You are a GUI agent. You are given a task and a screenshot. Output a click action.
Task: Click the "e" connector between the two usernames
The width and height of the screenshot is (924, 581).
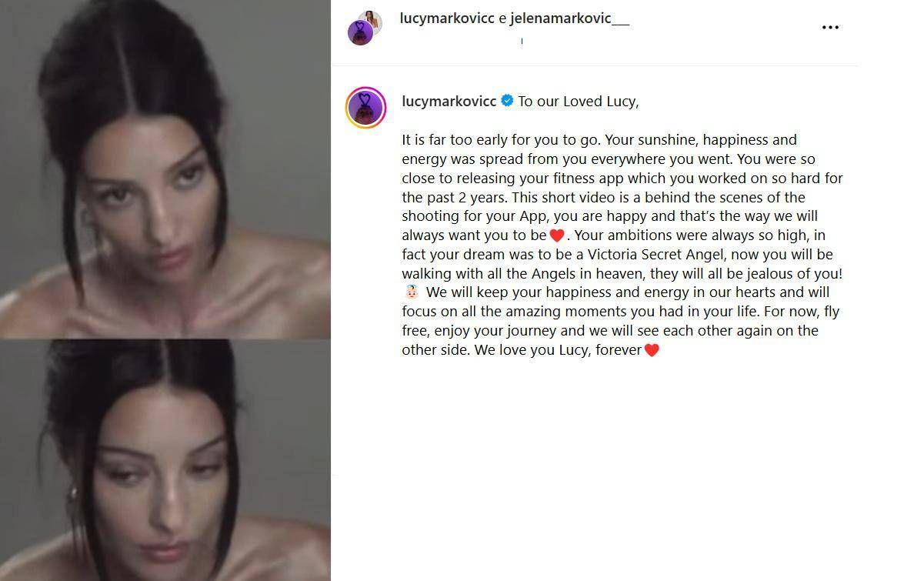(x=502, y=19)
